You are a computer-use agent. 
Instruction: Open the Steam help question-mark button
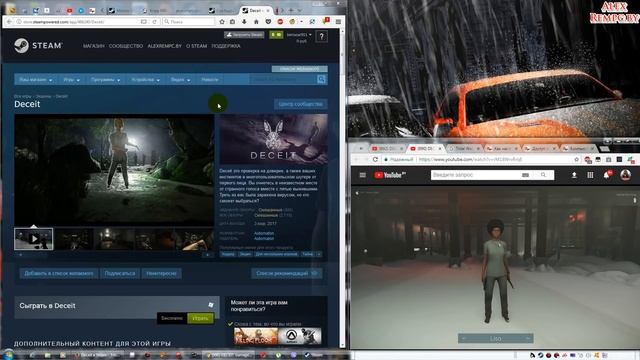tap(322, 37)
